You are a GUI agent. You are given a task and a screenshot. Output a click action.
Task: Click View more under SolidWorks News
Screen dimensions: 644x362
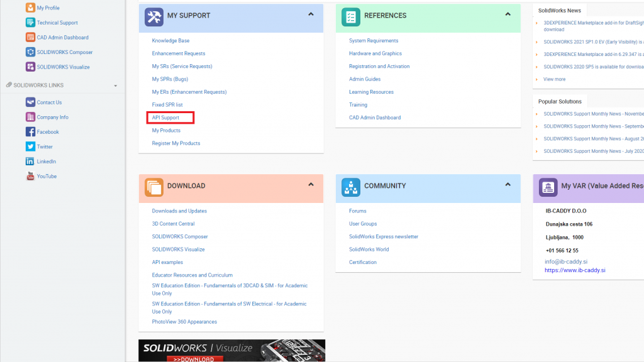click(x=553, y=79)
